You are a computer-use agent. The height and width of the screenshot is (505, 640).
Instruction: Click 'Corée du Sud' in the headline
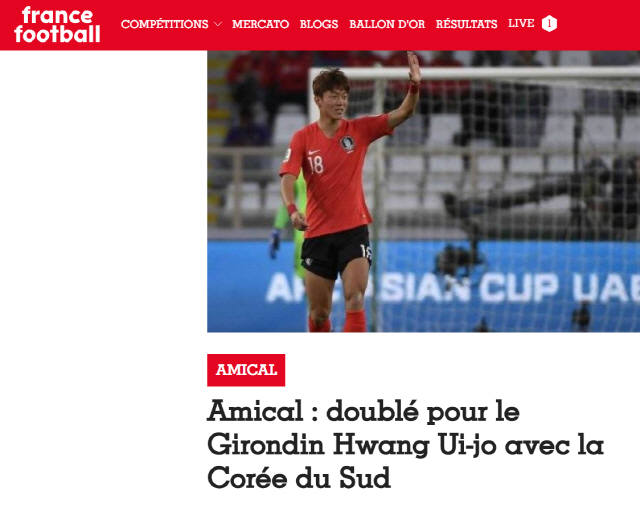tap(299, 477)
